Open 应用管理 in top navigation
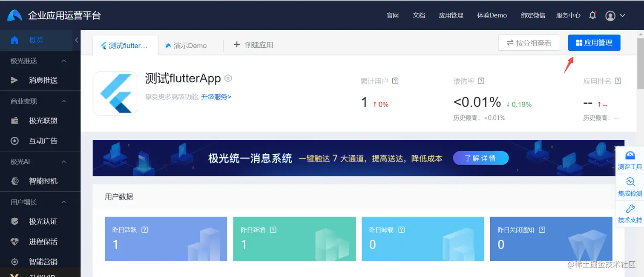Viewport: 644px width, 277px height. point(451,15)
